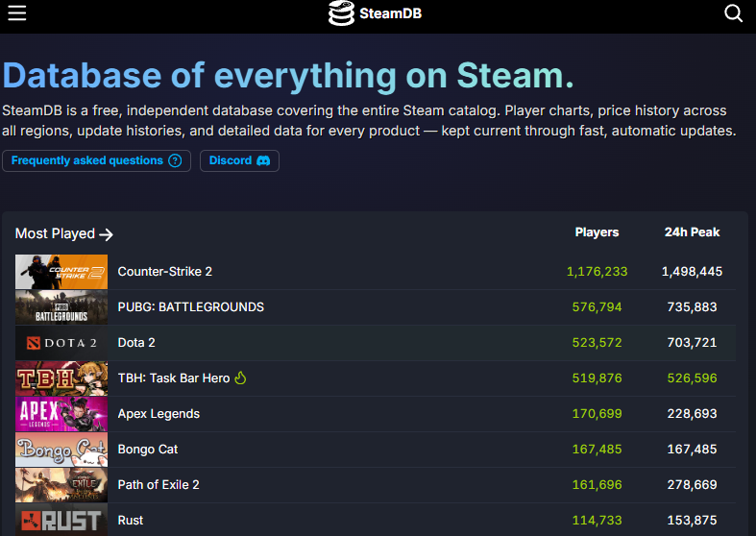Click the arrow next to Most Played

pyautogui.click(x=106, y=234)
